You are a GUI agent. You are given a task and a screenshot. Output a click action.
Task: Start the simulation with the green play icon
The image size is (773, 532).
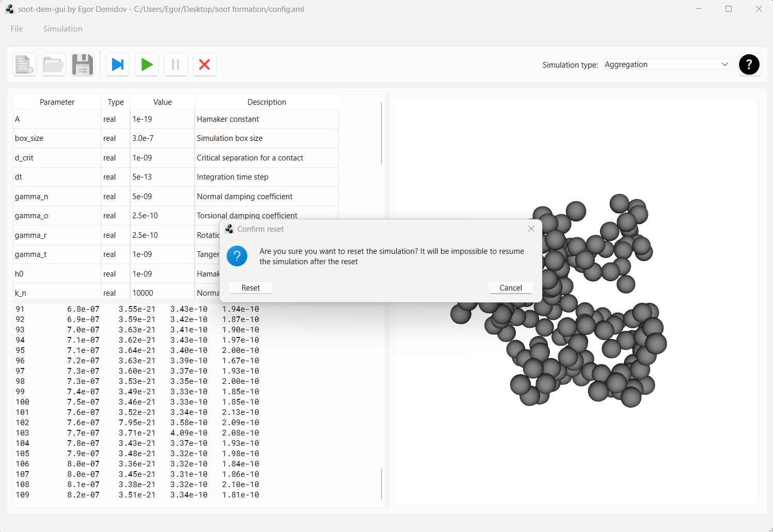tap(147, 65)
